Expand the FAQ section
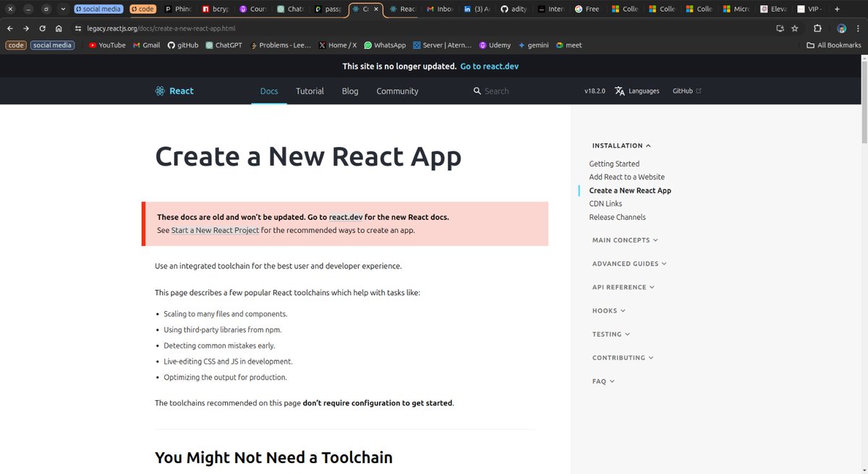Viewport: 868px width, 474px height. tap(603, 381)
